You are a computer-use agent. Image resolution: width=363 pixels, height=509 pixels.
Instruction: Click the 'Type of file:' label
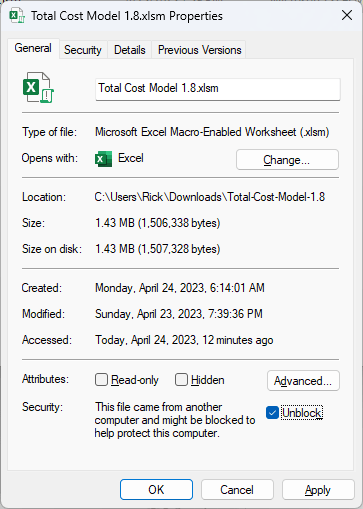pyautogui.click(x=49, y=132)
